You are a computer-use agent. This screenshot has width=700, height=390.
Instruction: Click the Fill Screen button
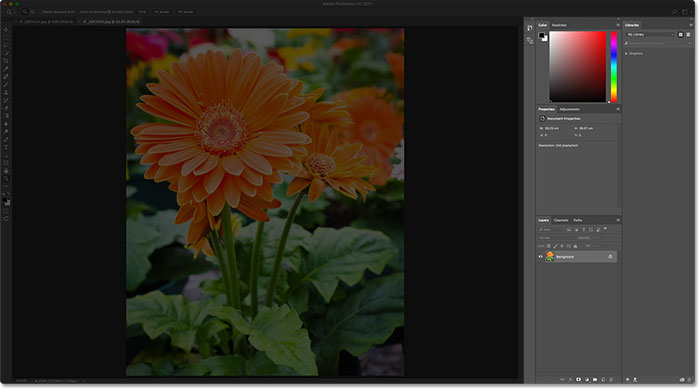click(186, 12)
